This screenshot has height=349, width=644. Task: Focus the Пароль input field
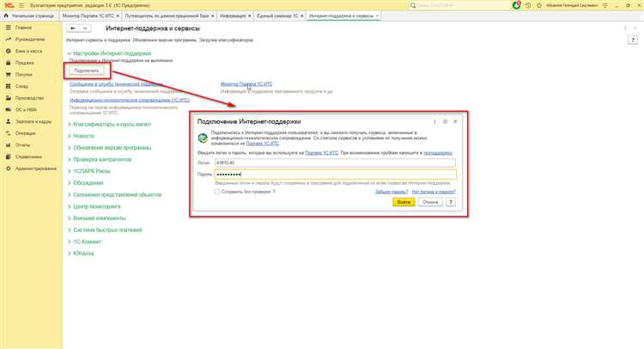tap(335, 174)
